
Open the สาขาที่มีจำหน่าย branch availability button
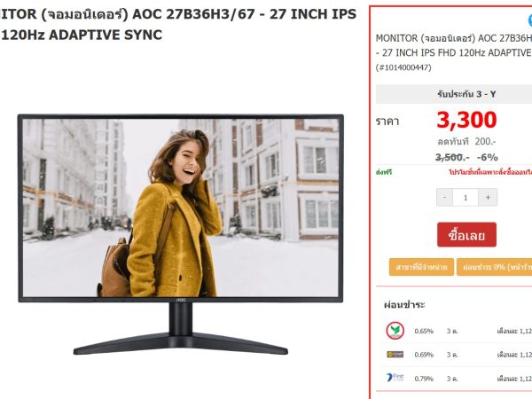tap(421, 267)
